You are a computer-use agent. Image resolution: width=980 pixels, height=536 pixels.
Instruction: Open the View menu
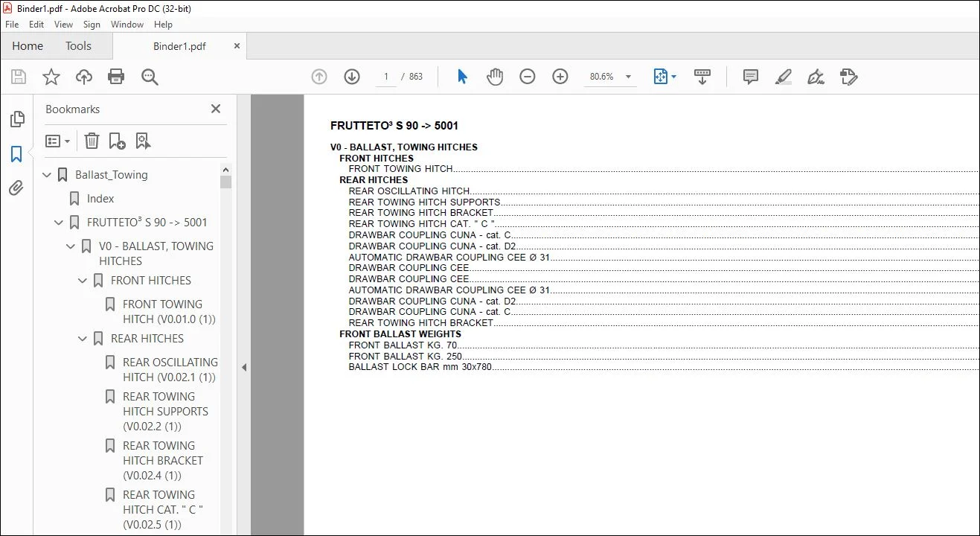[x=63, y=25]
